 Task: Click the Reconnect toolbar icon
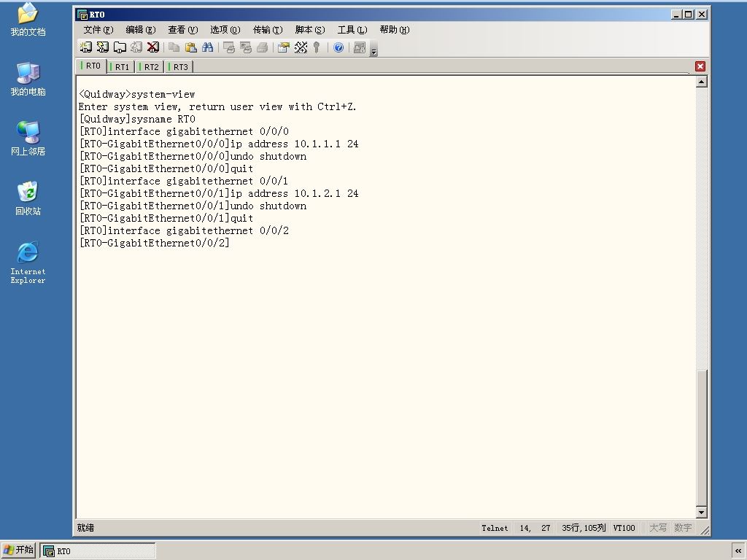[x=136, y=47]
